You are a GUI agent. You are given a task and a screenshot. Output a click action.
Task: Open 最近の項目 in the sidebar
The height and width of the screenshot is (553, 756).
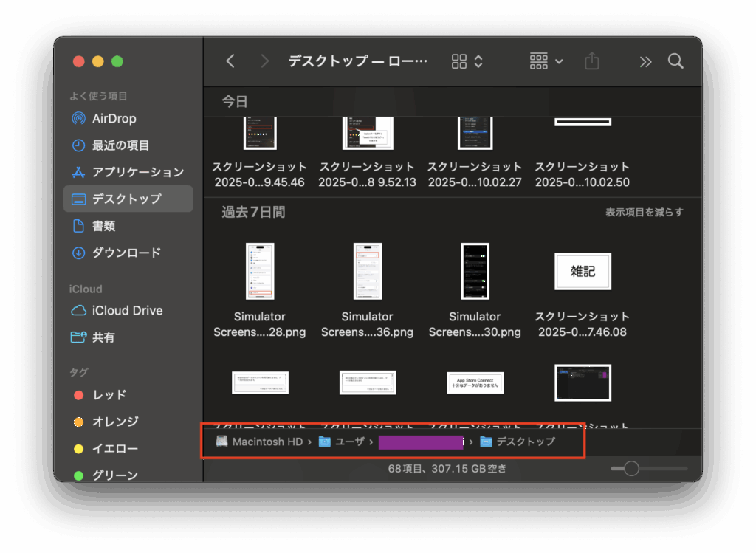pos(128,145)
